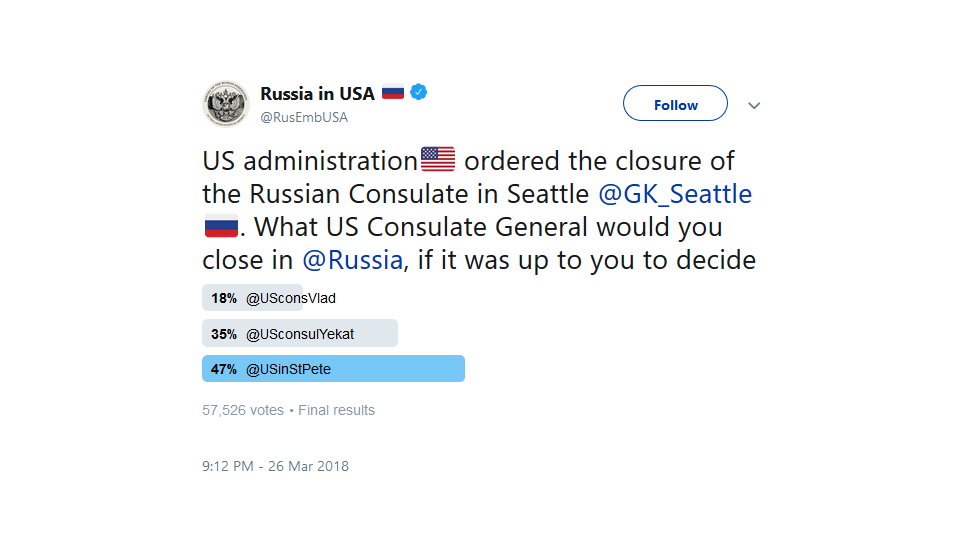
Task: Click the "Russia in USA" display name
Action: [x=317, y=93]
